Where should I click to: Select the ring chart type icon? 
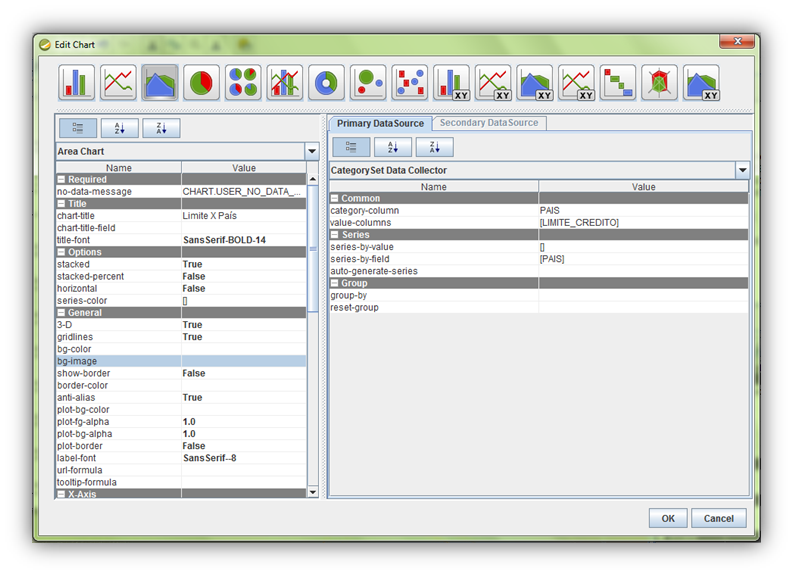point(326,83)
